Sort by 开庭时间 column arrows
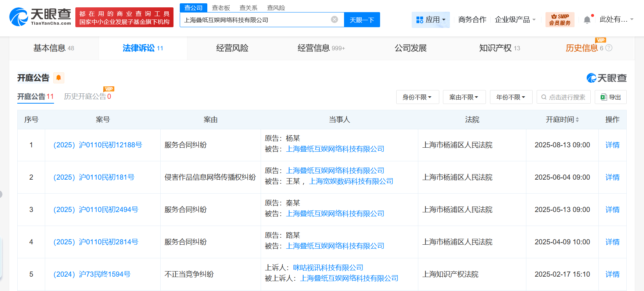This screenshot has height=291, width=644. tap(577, 120)
